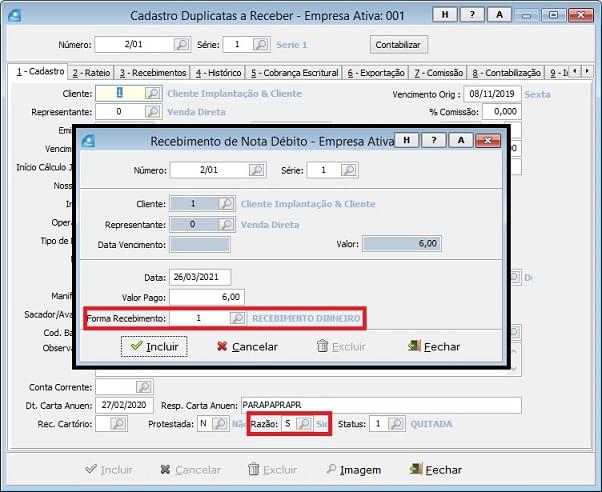Close the Recebimento de Nota Débito dialog
Image resolution: width=602 pixels, height=492 pixels.
point(488,141)
